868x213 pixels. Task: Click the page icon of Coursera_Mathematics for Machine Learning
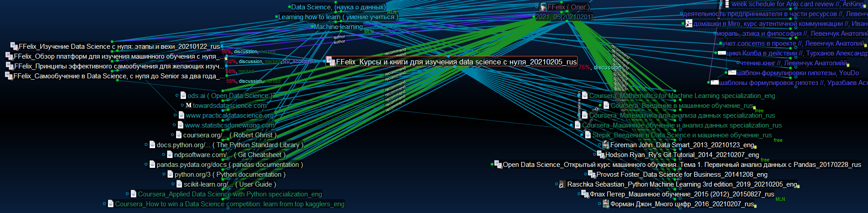585,95
